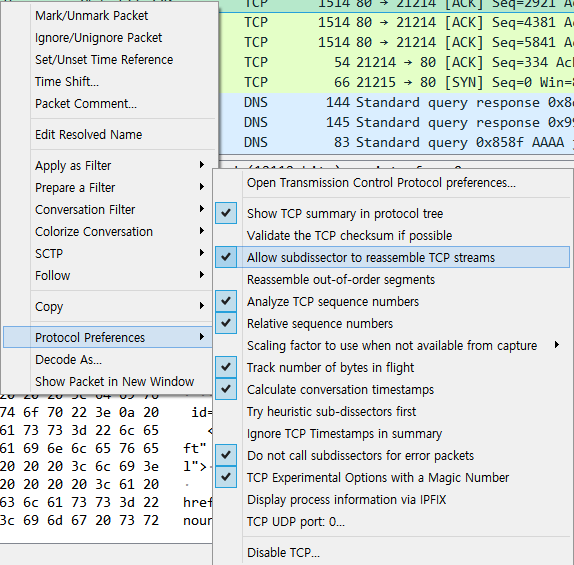The width and height of the screenshot is (574, 565).
Task: Expand SCTP submenu
Action: point(108,253)
